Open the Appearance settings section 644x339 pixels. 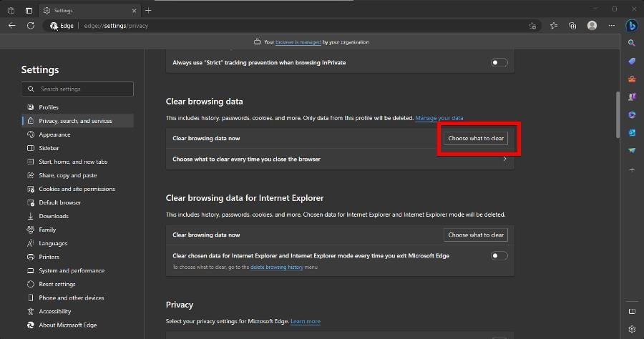(x=77, y=134)
